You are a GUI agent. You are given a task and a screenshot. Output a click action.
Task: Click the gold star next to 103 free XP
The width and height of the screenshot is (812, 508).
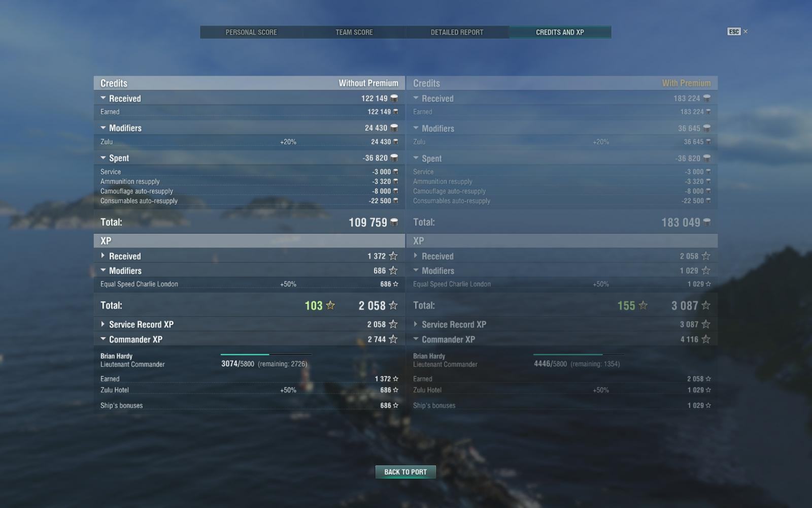point(330,305)
